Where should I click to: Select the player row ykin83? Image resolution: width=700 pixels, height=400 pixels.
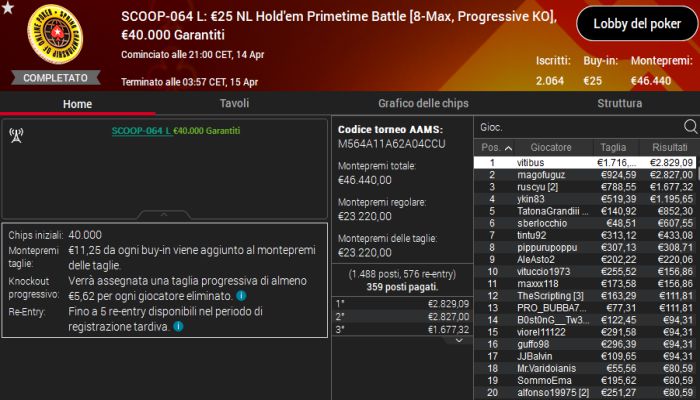click(x=585, y=199)
